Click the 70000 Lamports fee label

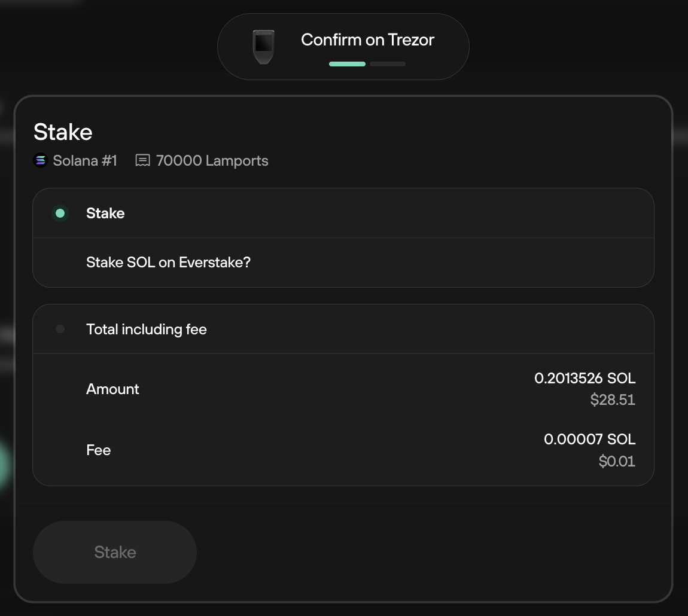click(x=212, y=161)
